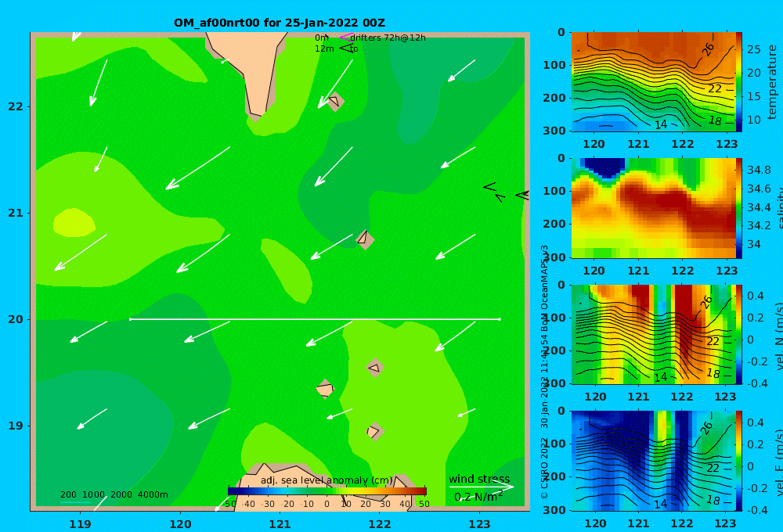This screenshot has height=532, width=783.
Task: Click the wind stress reference arrow
Action: point(482,487)
